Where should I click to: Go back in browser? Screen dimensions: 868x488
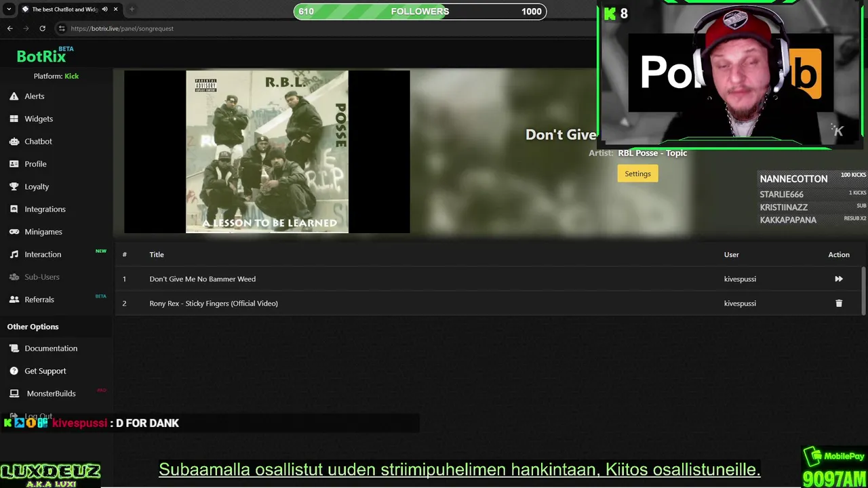click(x=9, y=28)
